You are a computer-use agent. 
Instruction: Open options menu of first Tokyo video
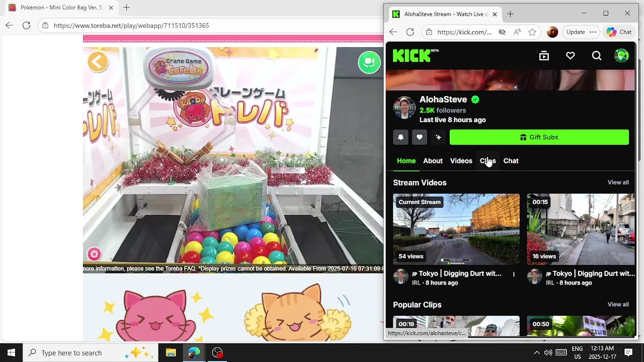click(x=514, y=274)
